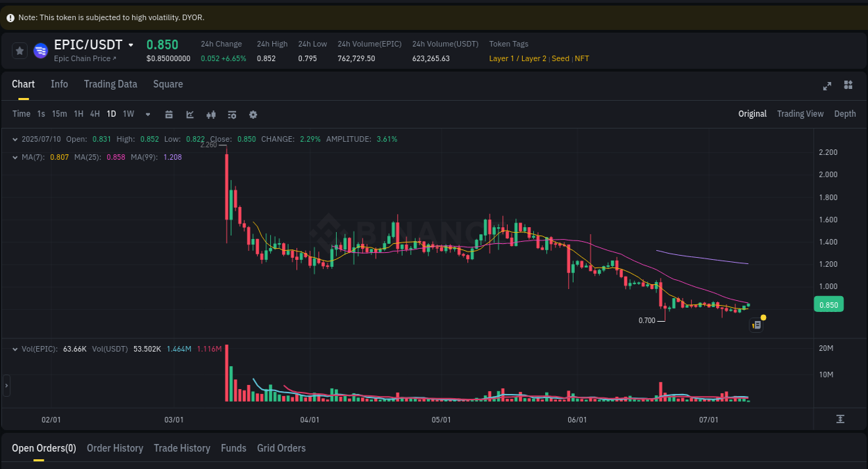
Task: Open the extra timeframe dropdown next to 1W
Action: [147, 114]
